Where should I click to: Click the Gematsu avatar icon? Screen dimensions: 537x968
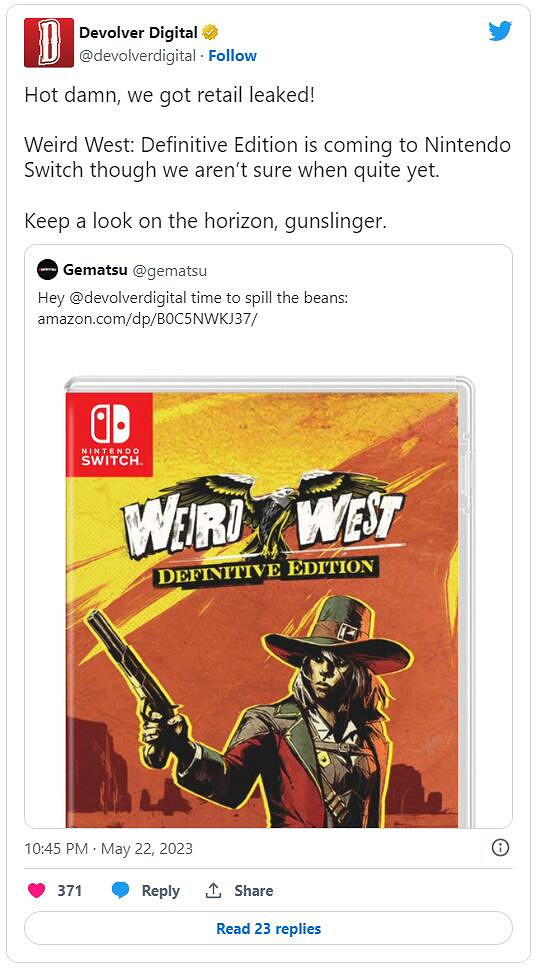48,269
